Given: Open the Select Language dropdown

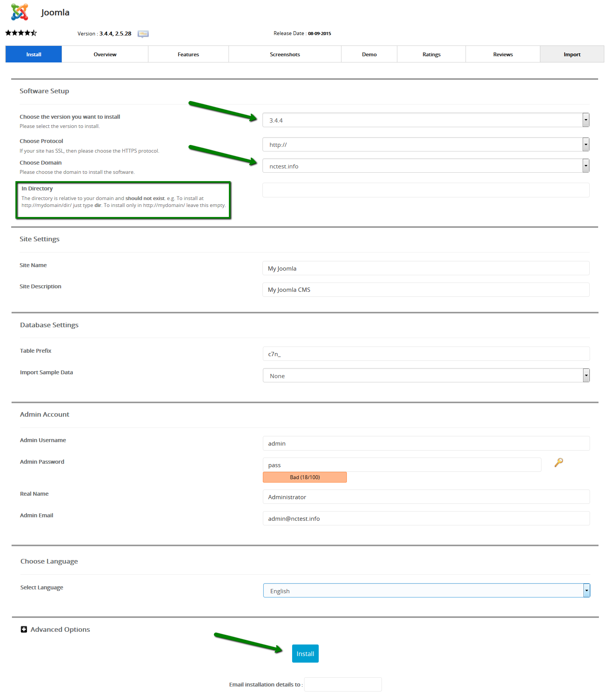Looking at the screenshot, I should (x=427, y=591).
